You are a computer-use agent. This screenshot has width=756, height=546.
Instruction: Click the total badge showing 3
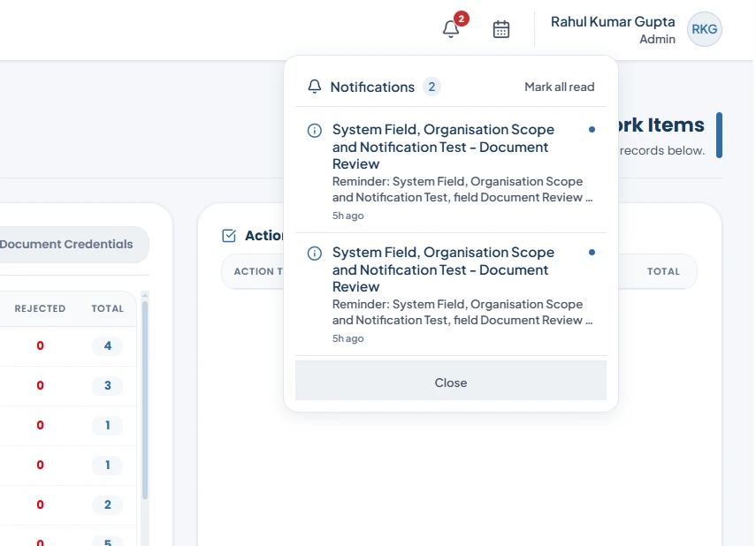click(x=108, y=385)
